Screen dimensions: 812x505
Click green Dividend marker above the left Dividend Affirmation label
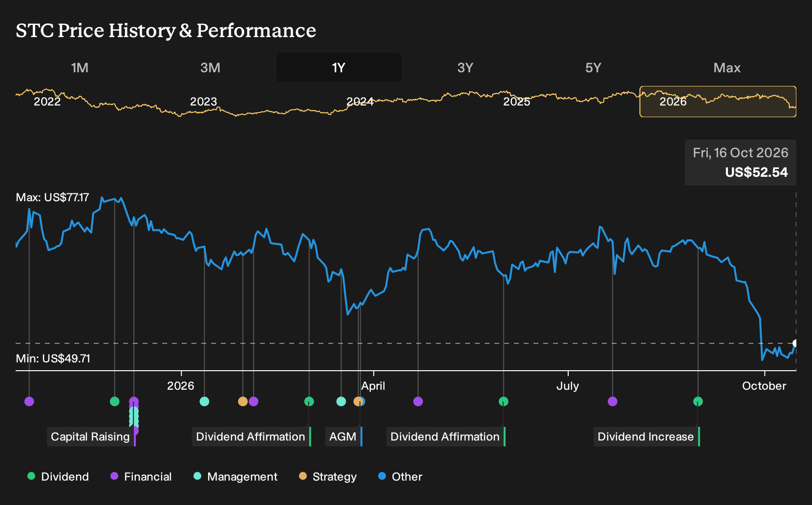(309, 401)
